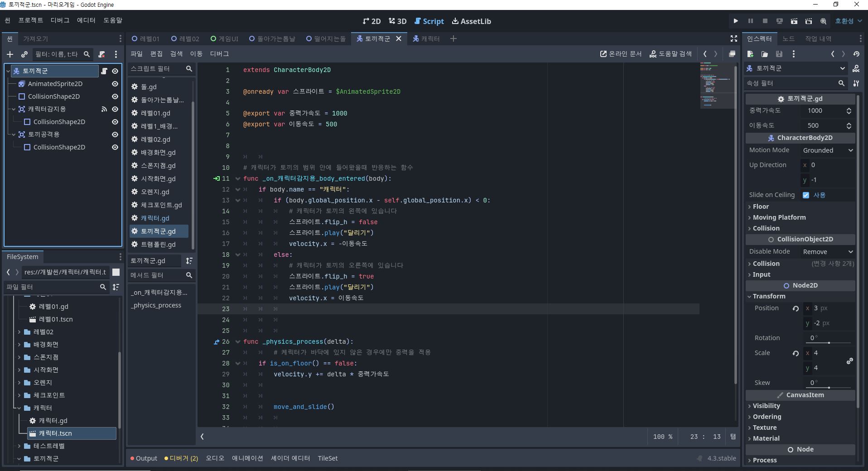868x471 pixels.
Task: Expand 레벨02 folder in FileSystem
Action: point(19,332)
